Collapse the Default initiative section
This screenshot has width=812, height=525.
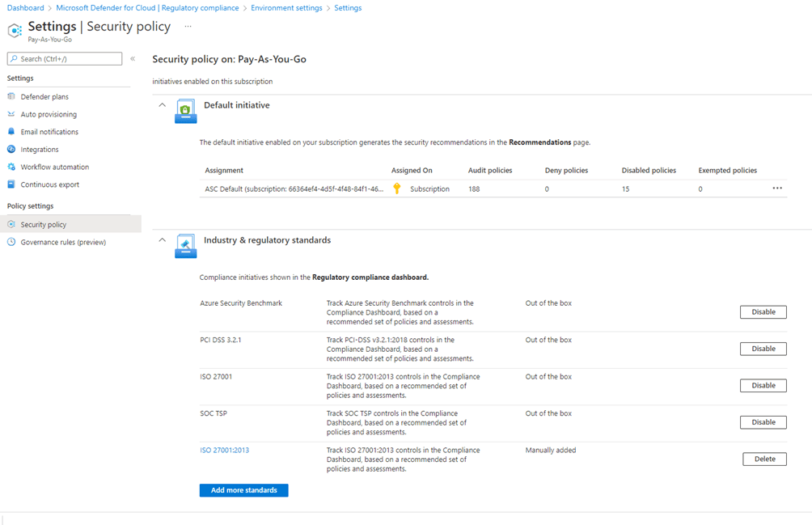163,105
